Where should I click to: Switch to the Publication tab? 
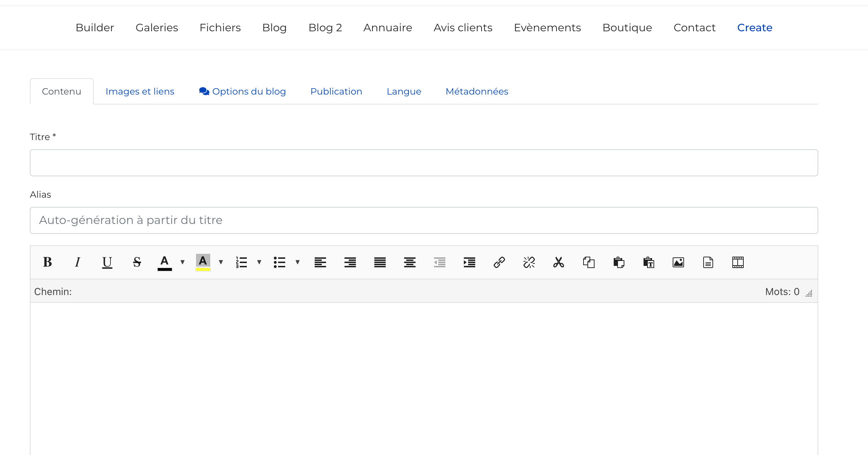336,91
